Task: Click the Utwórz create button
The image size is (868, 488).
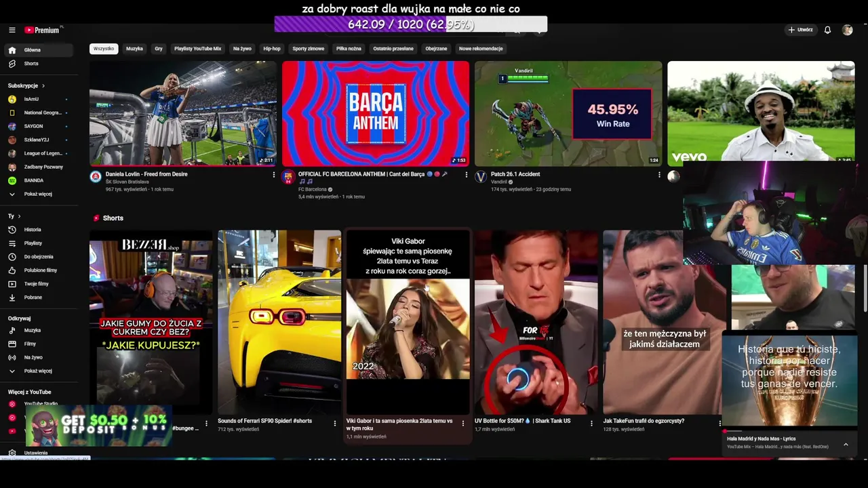Action: pyautogui.click(x=800, y=30)
